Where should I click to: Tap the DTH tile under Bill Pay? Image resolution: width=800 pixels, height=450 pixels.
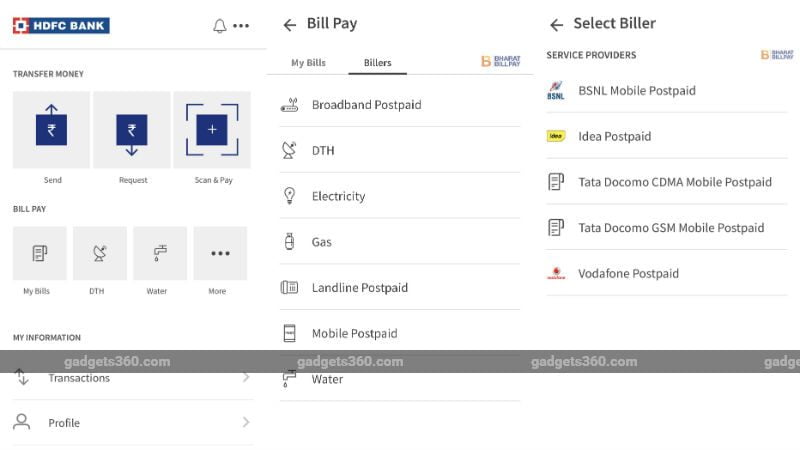point(100,254)
